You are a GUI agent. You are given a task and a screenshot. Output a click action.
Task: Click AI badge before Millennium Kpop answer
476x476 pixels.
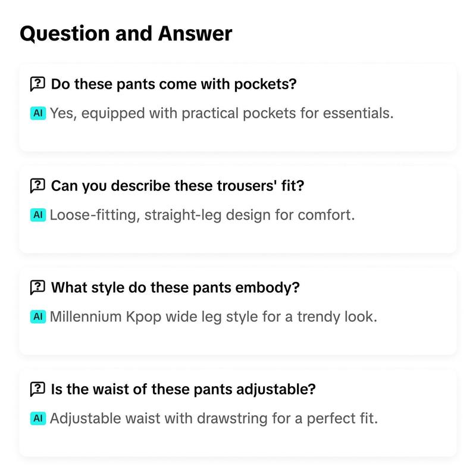tap(38, 317)
